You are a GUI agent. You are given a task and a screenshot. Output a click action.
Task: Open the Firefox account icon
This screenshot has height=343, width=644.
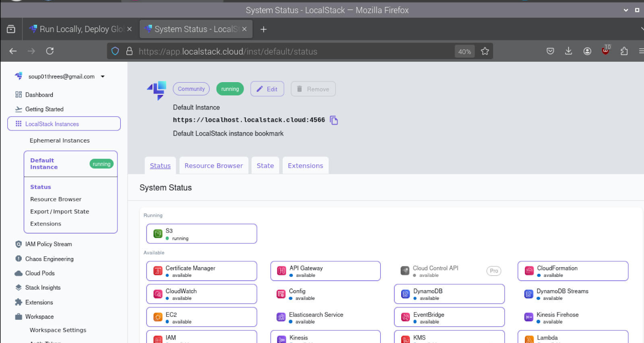pos(587,51)
